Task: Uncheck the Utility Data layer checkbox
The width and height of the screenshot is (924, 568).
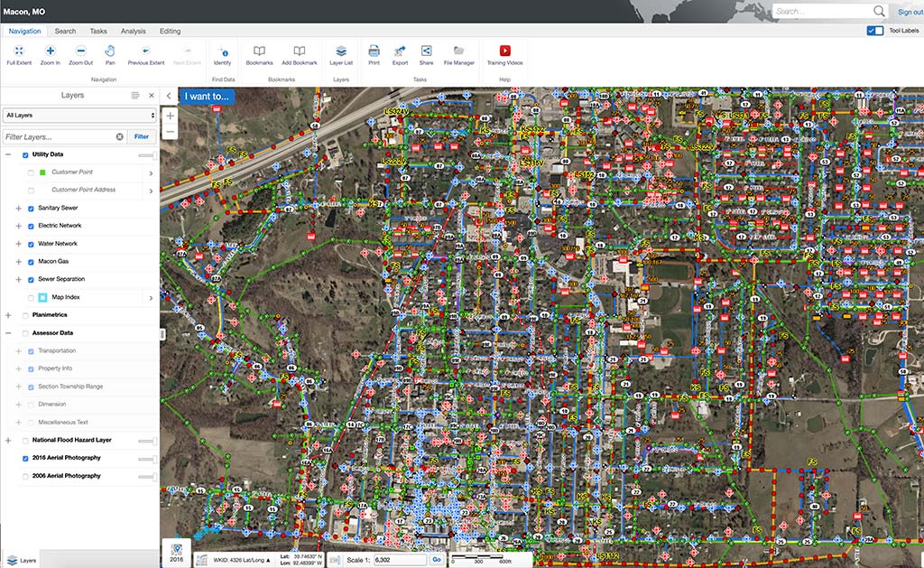Action: [x=25, y=155]
